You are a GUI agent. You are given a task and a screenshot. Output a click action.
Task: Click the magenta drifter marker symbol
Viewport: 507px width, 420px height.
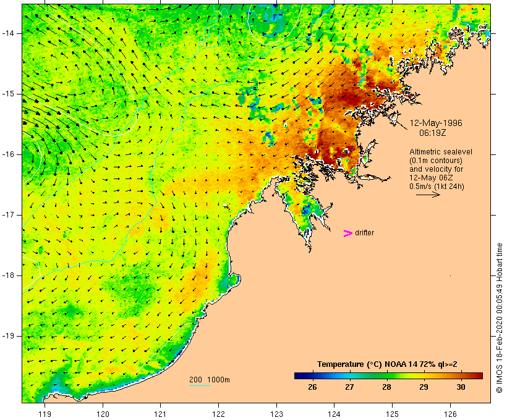[x=347, y=233]
